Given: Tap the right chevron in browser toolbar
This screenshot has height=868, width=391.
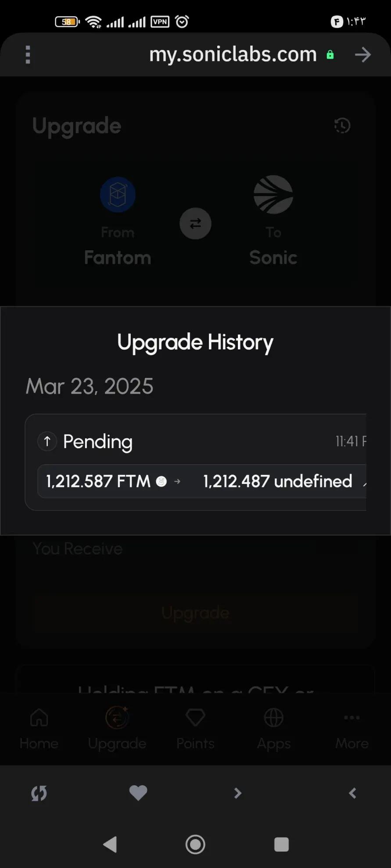Looking at the screenshot, I should point(237,793).
